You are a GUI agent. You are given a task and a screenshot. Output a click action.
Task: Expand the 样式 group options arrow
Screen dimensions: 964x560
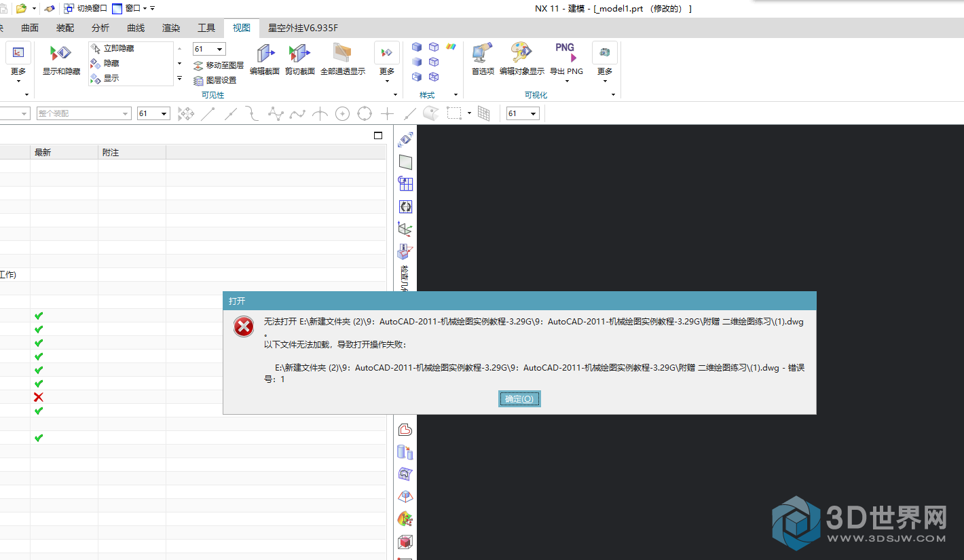click(456, 95)
